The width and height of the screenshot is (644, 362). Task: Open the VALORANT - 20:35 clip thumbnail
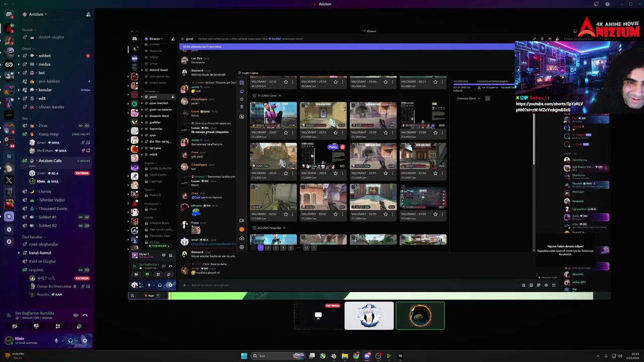click(x=273, y=156)
